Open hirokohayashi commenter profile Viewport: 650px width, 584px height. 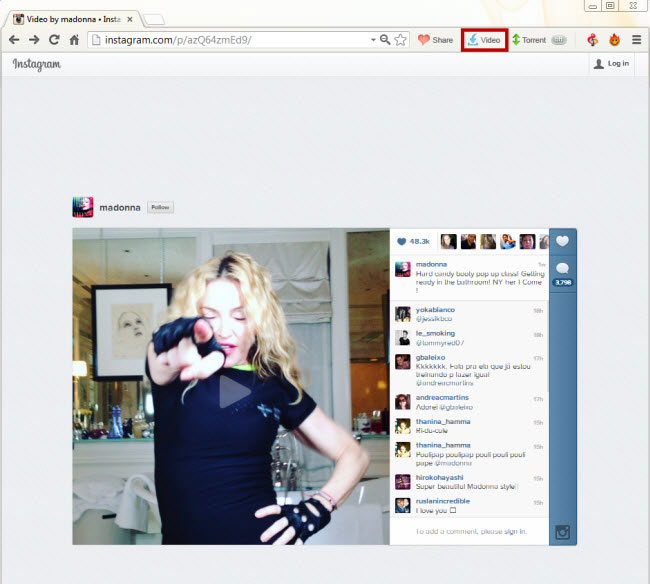[x=439, y=477]
